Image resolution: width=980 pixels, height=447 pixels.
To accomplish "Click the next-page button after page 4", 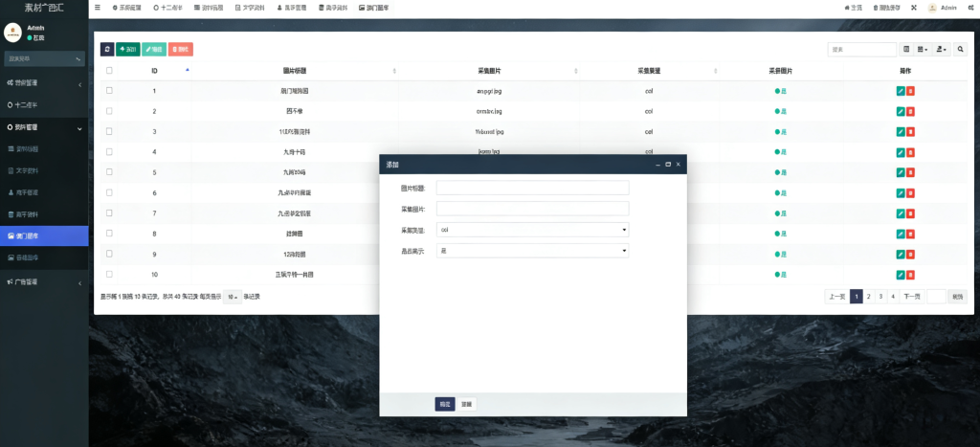I will point(912,297).
